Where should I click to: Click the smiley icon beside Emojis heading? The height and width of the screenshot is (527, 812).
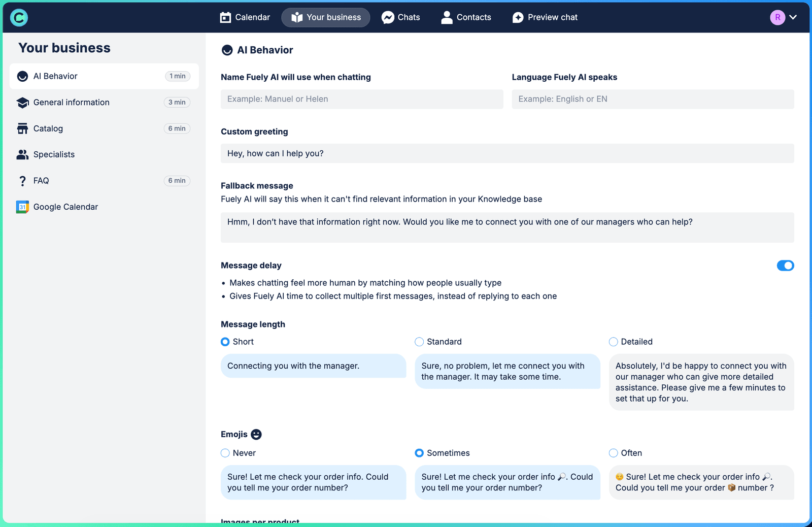point(256,434)
